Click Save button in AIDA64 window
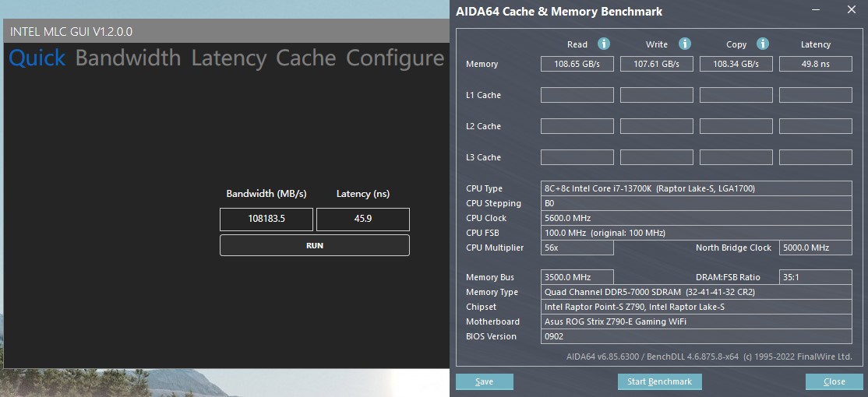Viewport: 868px width, 397px height. click(x=485, y=381)
